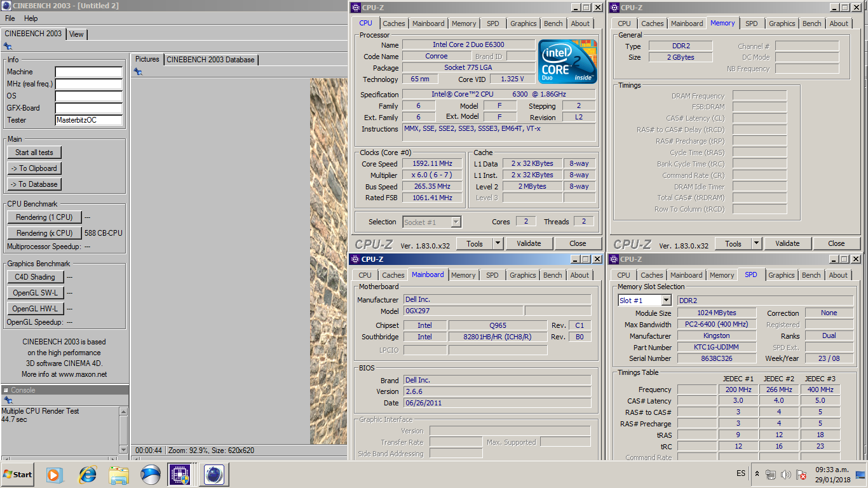Open Graphics tab in Memory window
The height and width of the screenshot is (488, 868).
[782, 24]
